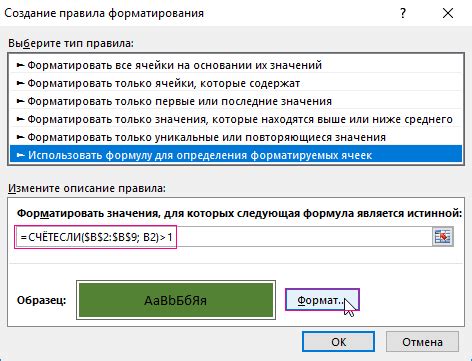
Task: Select 'Форматировать только ячейки, которые содержат'
Action: [x=236, y=83]
